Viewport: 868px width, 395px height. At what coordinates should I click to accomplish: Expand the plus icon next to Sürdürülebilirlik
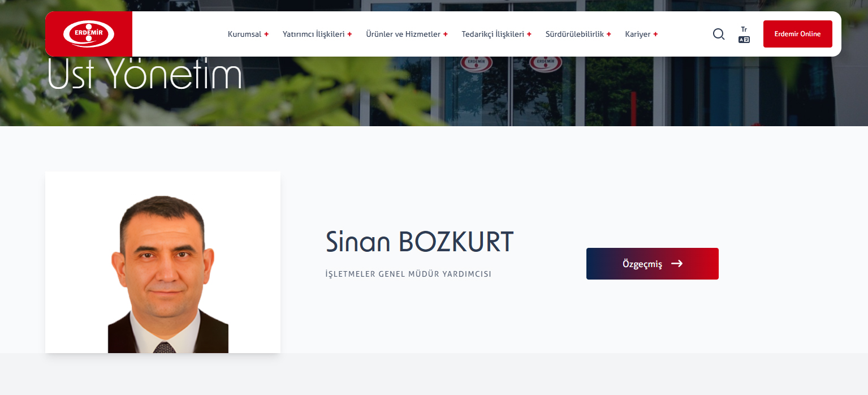pyautogui.click(x=608, y=34)
